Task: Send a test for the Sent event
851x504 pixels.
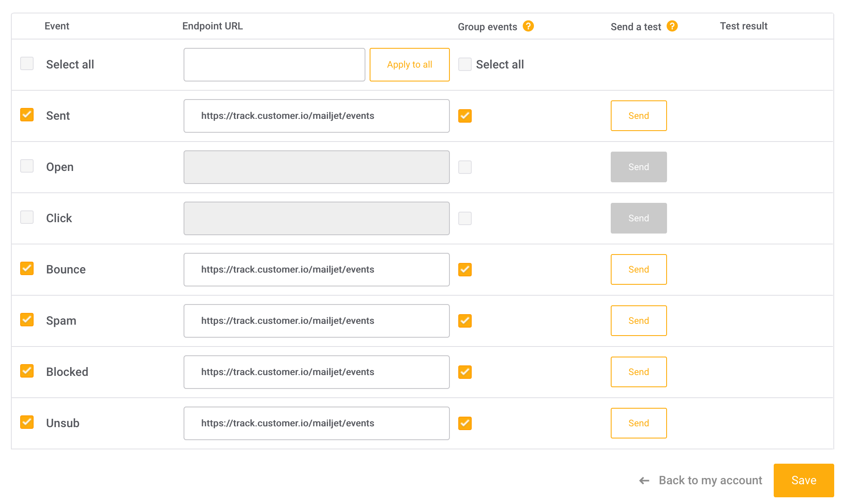Action: (x=639, y=116)
